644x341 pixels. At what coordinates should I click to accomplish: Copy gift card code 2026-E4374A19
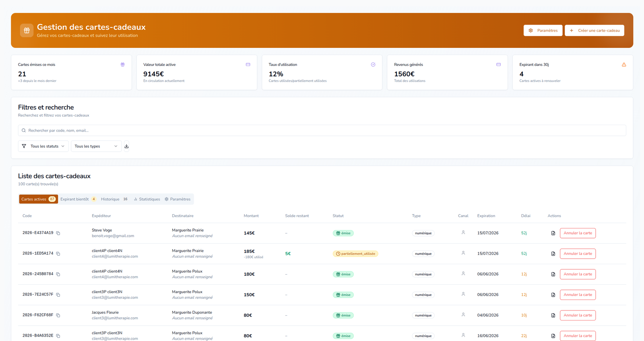[58, 233]
